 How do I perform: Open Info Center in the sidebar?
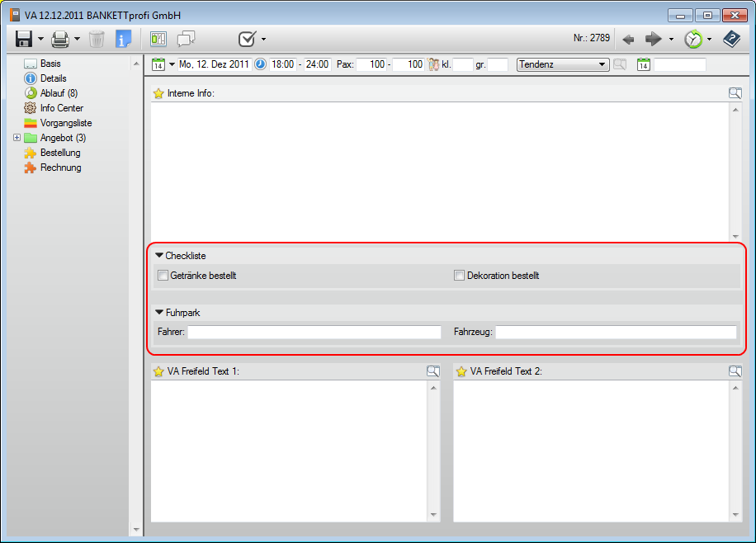(x=61, y=108)
